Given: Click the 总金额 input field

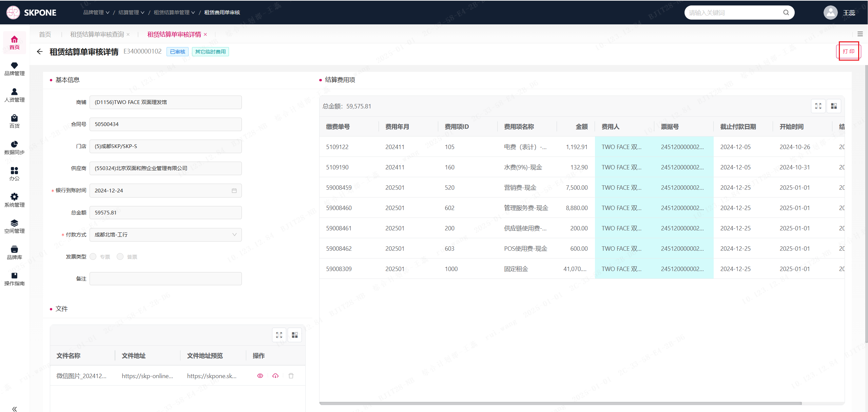Looking at the screenshot, I should click(x=166, y=212).
